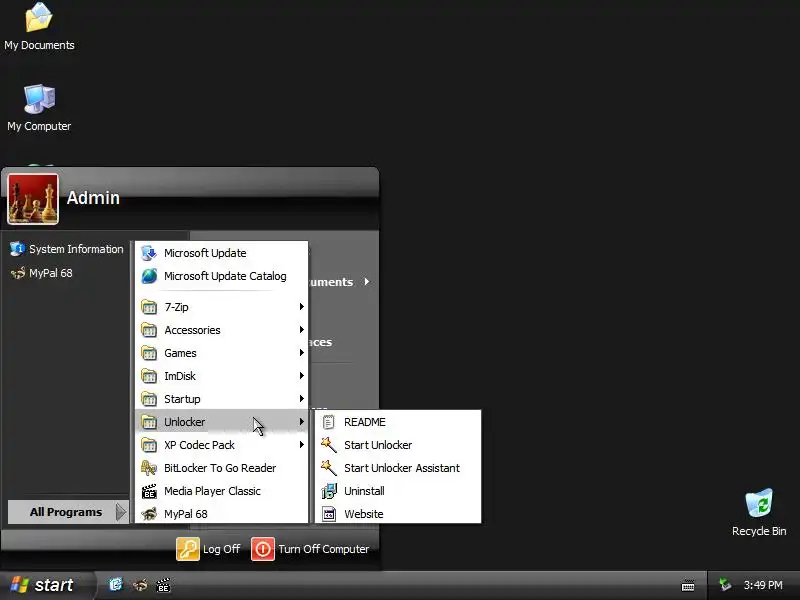This screenshot has height=600, width=800.
Task: Choose Microsoft Update Catalog in All Programs
Action: 222,276
